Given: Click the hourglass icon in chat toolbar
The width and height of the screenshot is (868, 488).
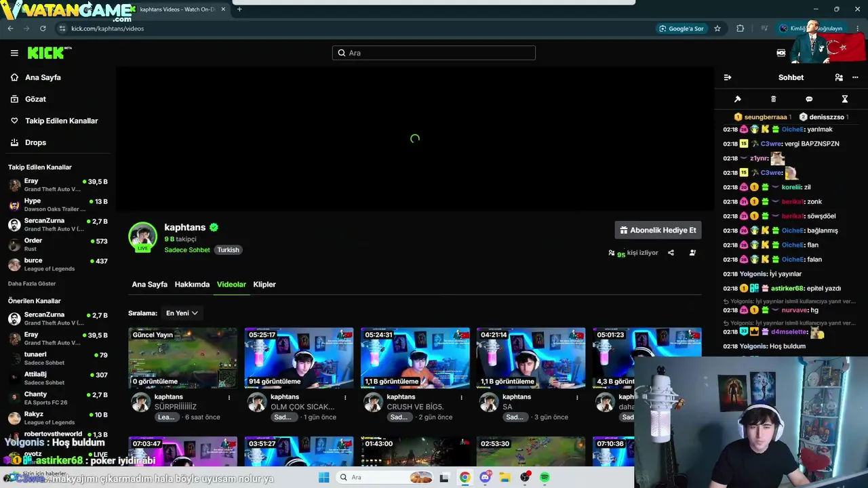Looking at the screenshot, I should click(845, 99).
